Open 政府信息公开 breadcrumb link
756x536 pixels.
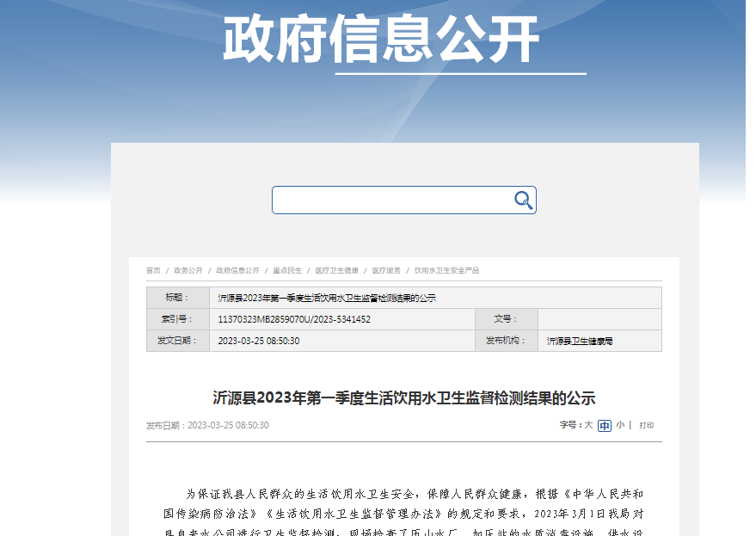(x=237, y=270)
